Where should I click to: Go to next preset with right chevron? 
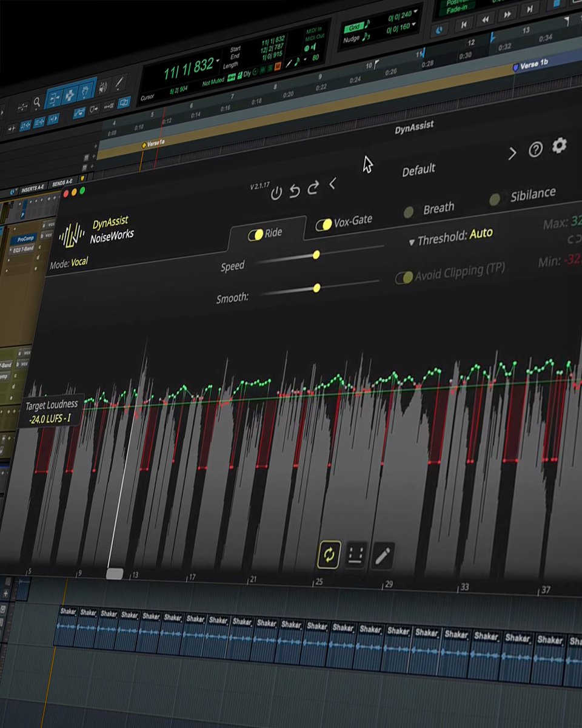tap(512, 154)
